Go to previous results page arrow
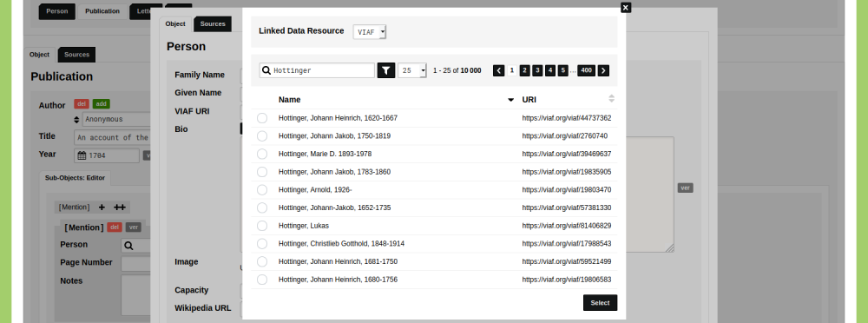This screenshot has width=868, height=323. tap(499, 70)
